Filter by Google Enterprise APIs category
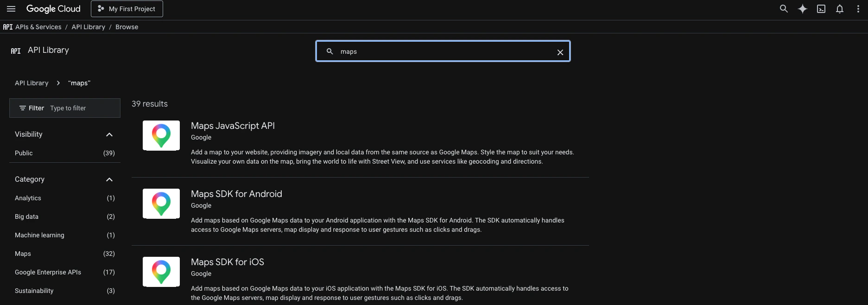 tap(65, 272)
